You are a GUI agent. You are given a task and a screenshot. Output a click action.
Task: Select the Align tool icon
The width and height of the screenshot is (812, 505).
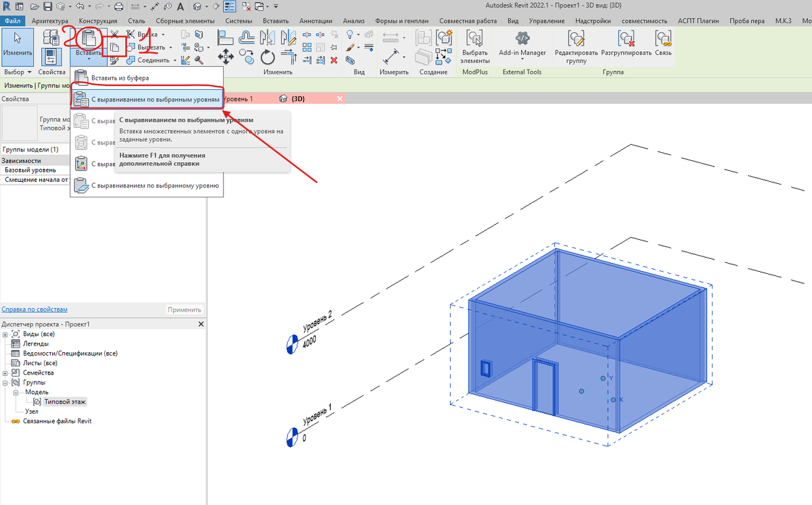point(227,38)
